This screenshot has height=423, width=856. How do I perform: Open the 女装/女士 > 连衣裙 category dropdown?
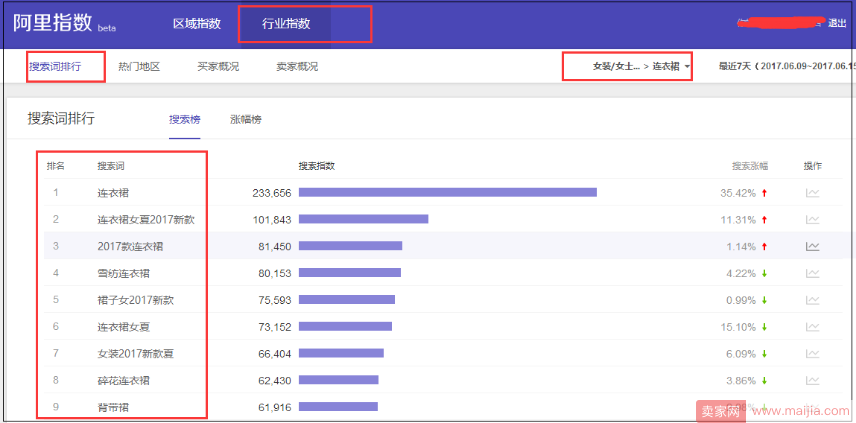coord(642,67)
